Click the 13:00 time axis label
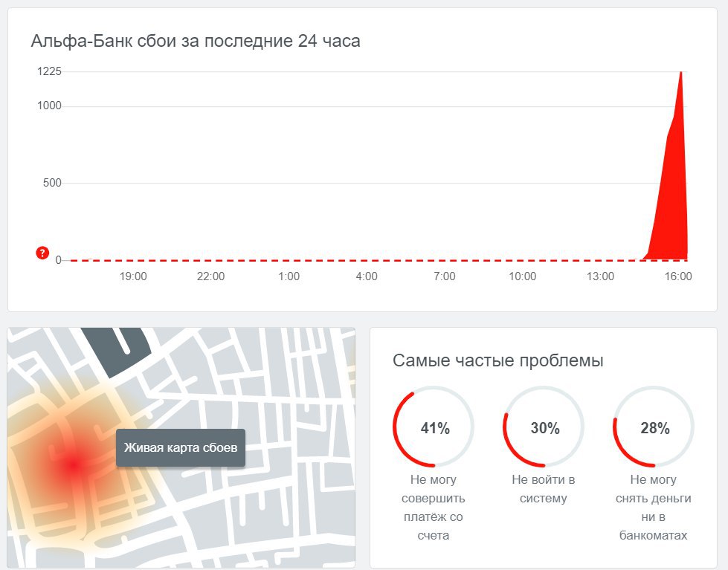Image resolution: width=728 pixels, height=570 pixels. 600,276
